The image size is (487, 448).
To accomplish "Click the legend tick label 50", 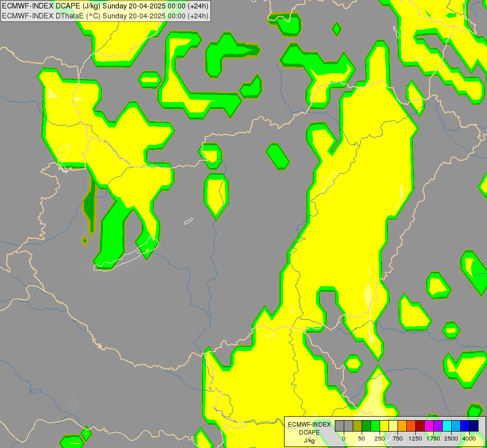I will point(362,439).
